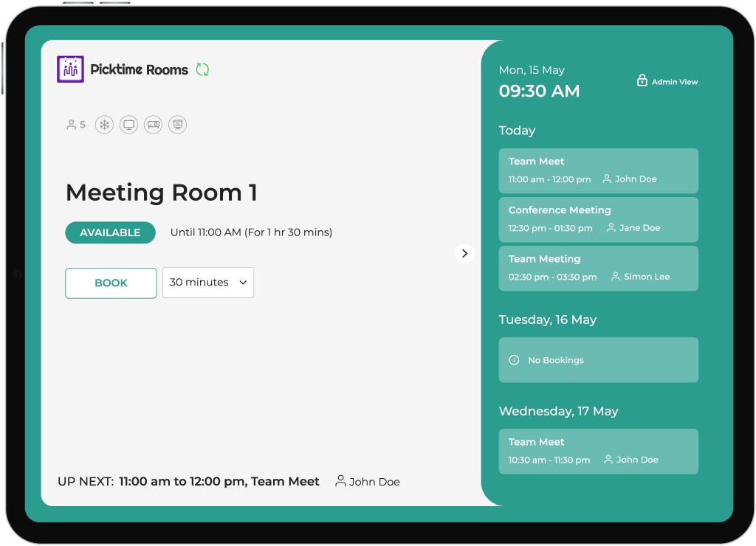Click person icon in UP NEXT bar

click(x=340, y=481)
